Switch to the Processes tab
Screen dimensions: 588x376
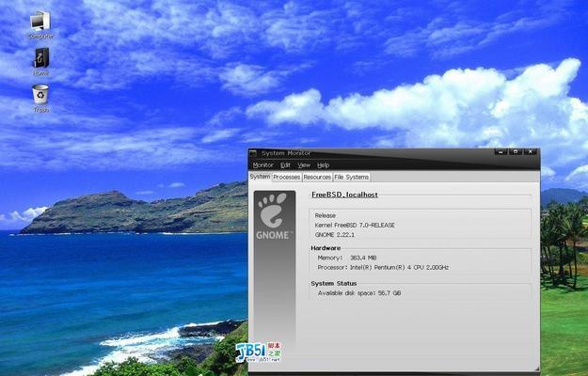coord(287,177)
